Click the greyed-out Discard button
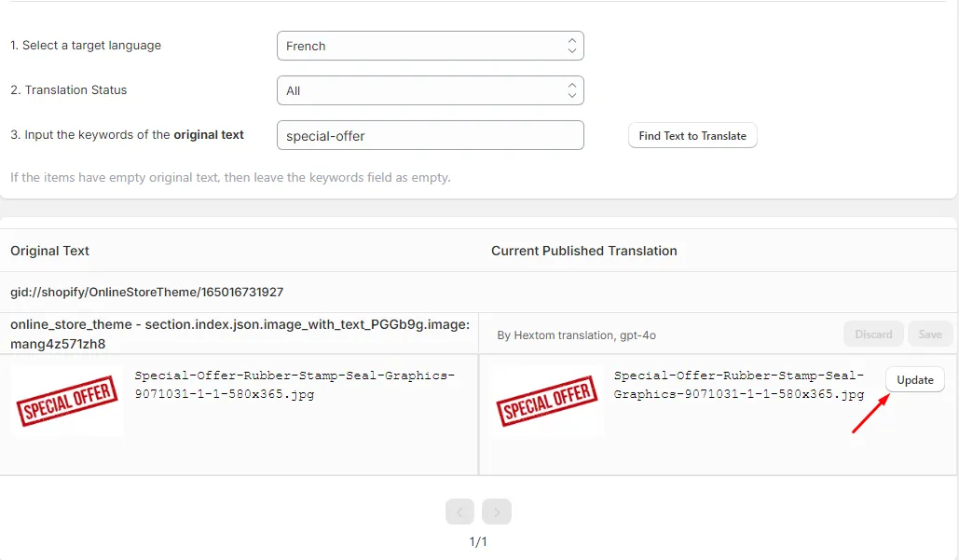This screenshot has width=959, height=560. [872, 334]
